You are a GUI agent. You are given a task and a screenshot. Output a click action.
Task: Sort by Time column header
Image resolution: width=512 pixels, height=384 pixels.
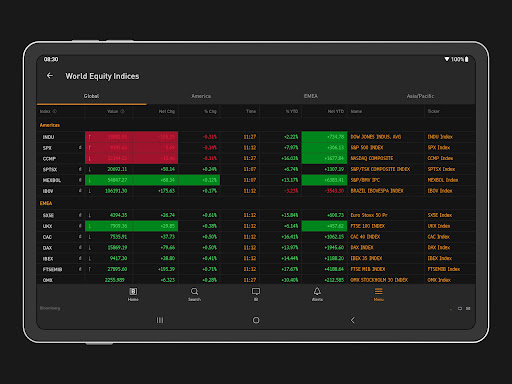pyautogui.click(x=251, y=111)
